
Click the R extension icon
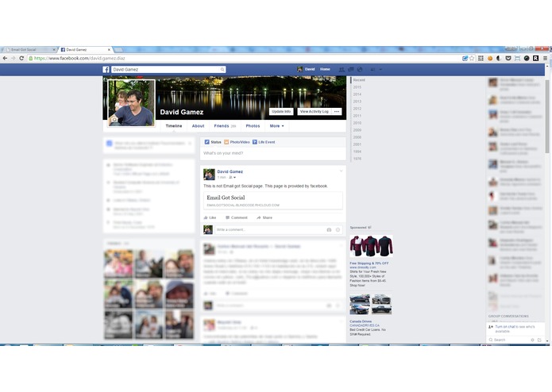tap(535, 59)
